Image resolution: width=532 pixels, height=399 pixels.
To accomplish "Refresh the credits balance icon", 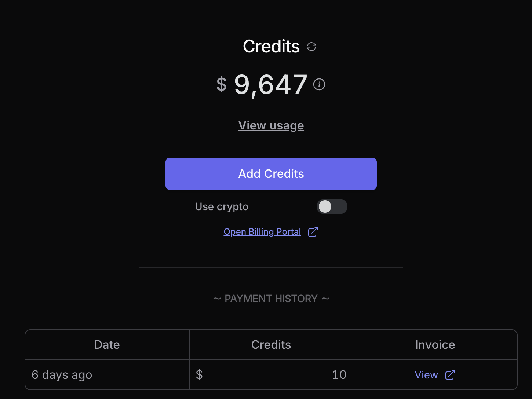I will coord(311,47).
